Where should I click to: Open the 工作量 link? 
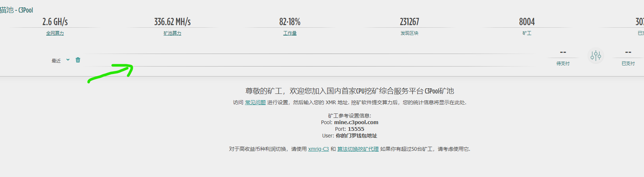pos(290,33)
